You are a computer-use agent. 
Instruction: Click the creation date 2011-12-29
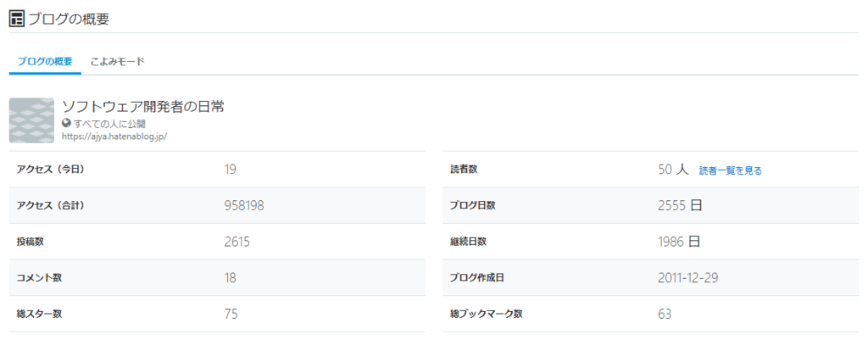point(688,278)
